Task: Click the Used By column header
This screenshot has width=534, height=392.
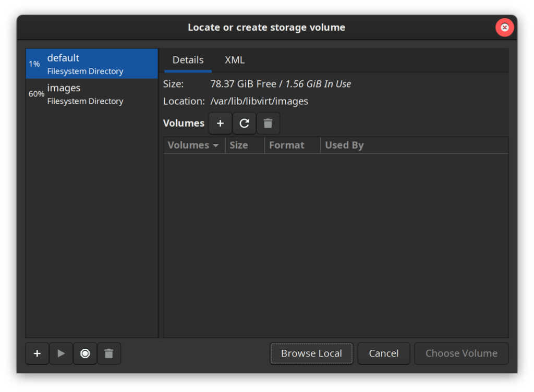Action: (344, 145)
